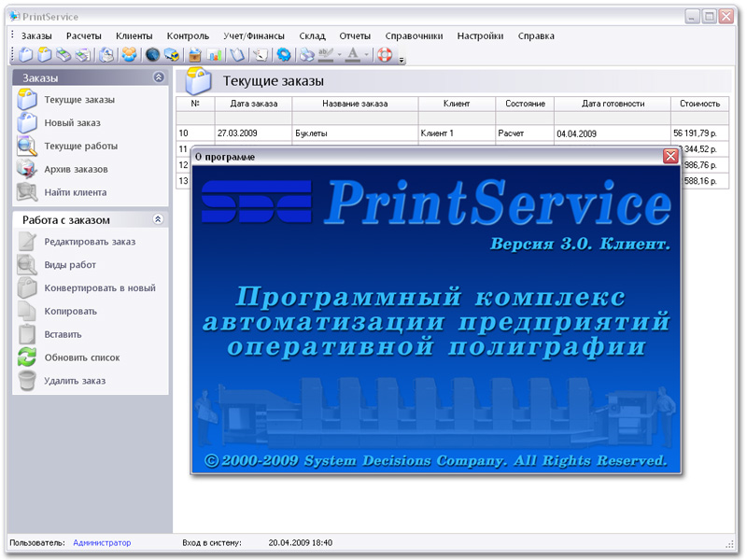Click the Обновить список refresh icon

(28, 357)
